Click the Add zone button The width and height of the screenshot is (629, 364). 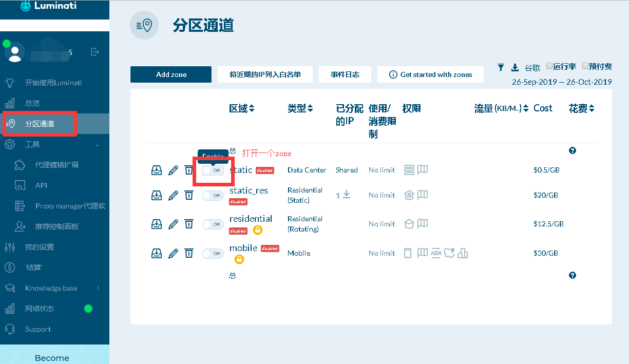[x=171, y=74]
